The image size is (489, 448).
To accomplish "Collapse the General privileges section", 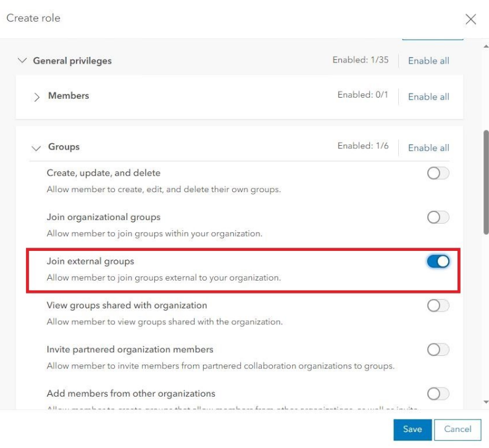I will (23, 61).
